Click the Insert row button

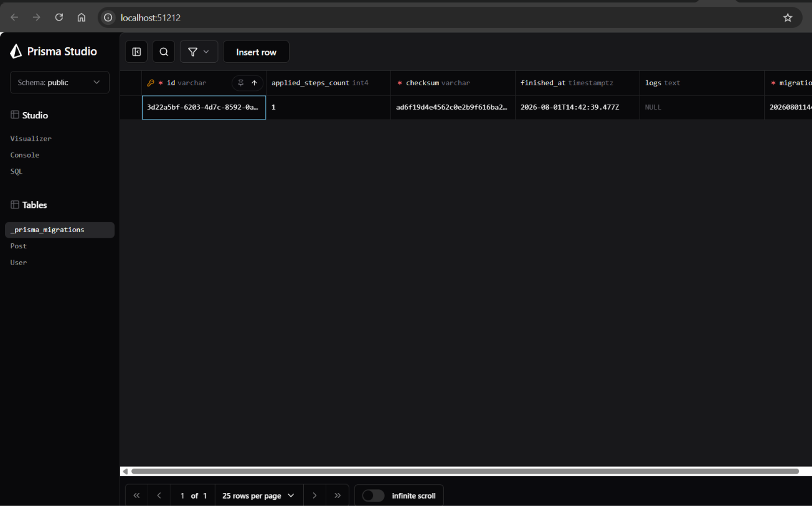pyautogui.click(x=256, y=52)
